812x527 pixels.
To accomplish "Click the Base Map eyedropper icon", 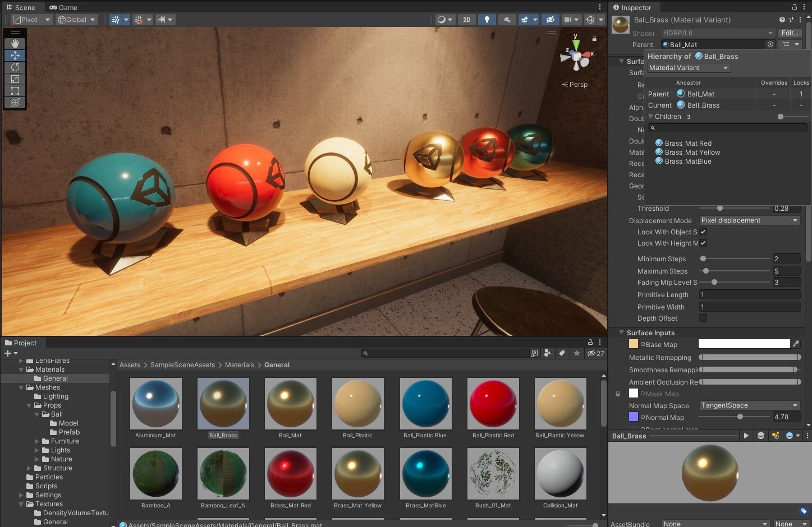I will point(796,344).
